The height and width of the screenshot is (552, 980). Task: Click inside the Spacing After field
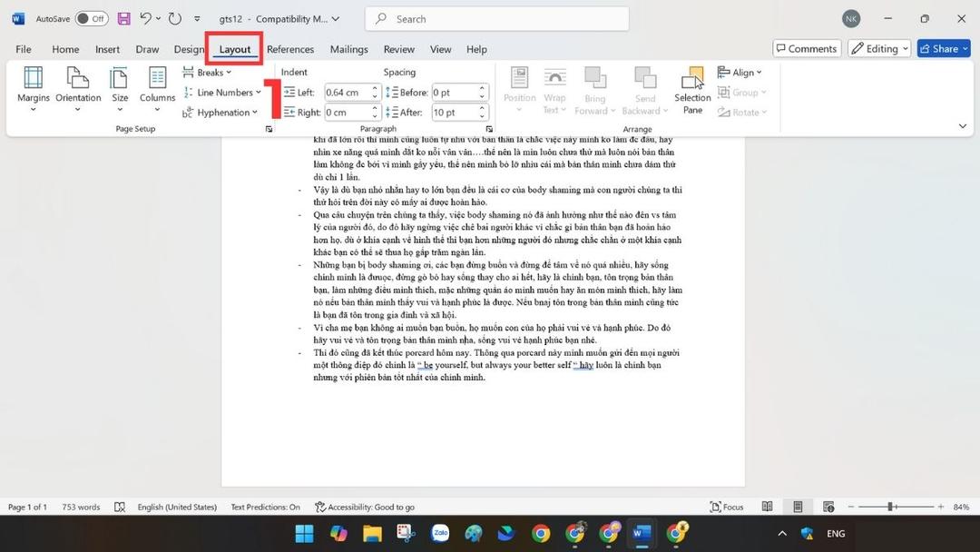(454, 112)
